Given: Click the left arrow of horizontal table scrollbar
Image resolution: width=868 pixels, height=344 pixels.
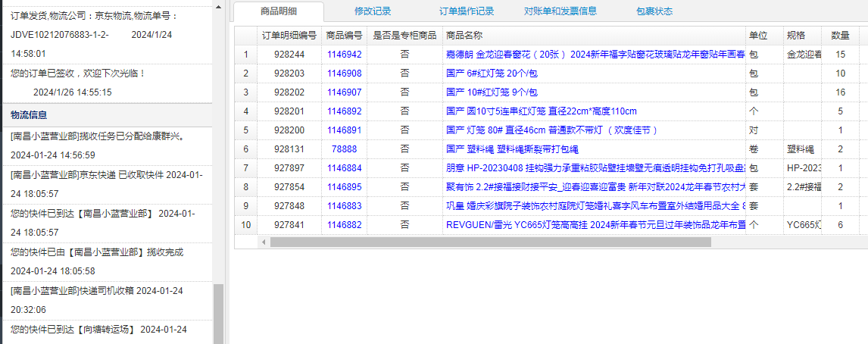Looking at the screenshot, I should point(264,242).
